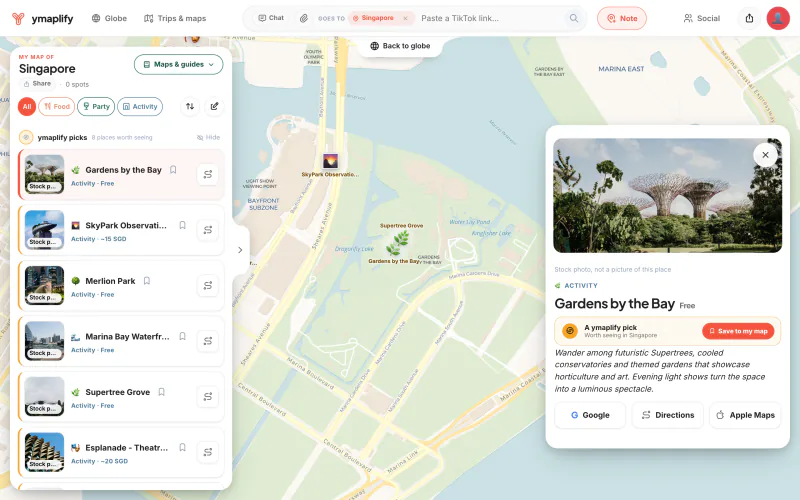
Task: Bookmark Supertree Grove in list
Action: (x=162, y=392)
